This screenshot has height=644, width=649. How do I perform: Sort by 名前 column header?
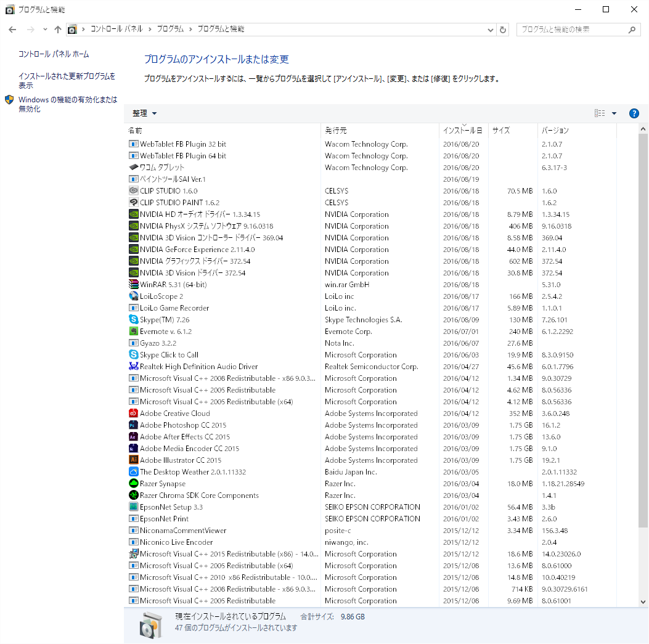pyautogui.click(x=222, y=131)
